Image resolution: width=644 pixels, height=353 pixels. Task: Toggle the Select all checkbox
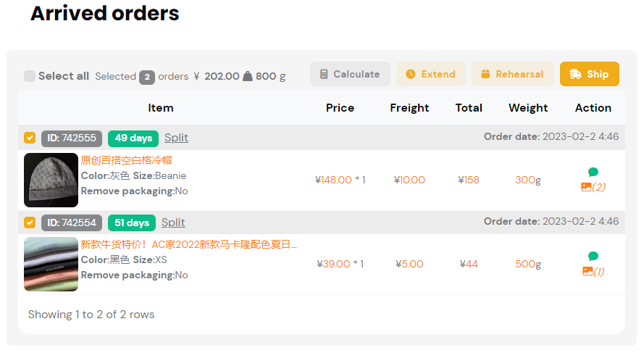[x=30, y=76]
